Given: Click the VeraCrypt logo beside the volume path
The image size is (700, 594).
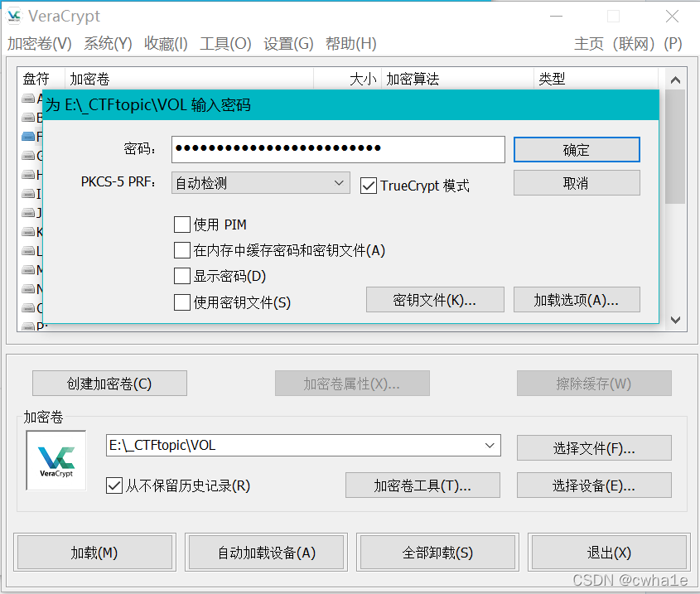Looking at the screenshot, I should point(56,461).
